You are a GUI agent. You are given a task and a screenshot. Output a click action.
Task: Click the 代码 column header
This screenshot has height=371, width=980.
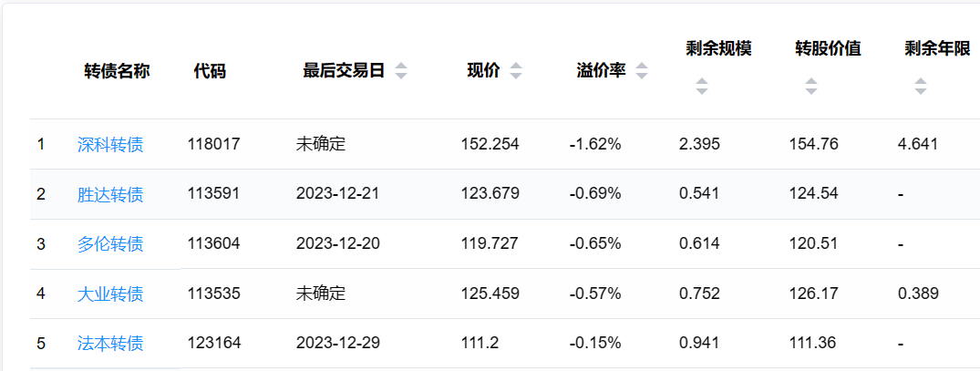pos(210,71)
